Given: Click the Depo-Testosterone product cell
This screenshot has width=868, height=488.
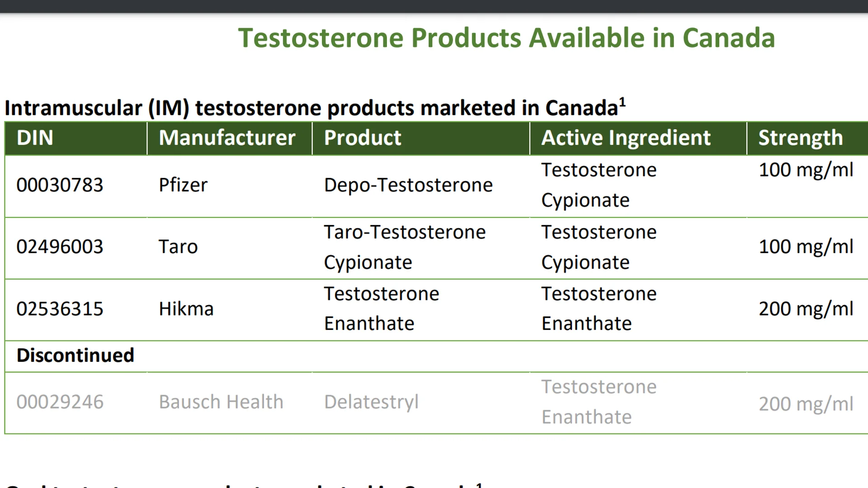Looking at the screenshot, I should [x=408, y=185].
